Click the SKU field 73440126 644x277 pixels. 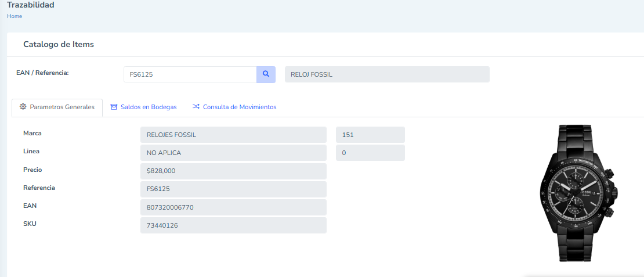tap(233, 225)
